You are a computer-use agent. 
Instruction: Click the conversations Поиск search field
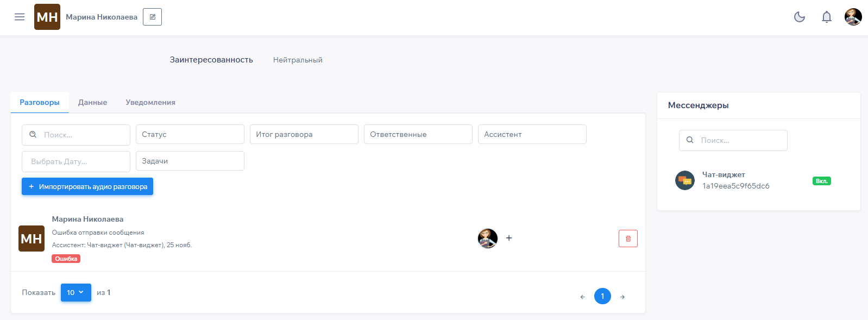[x=81, y=135]
